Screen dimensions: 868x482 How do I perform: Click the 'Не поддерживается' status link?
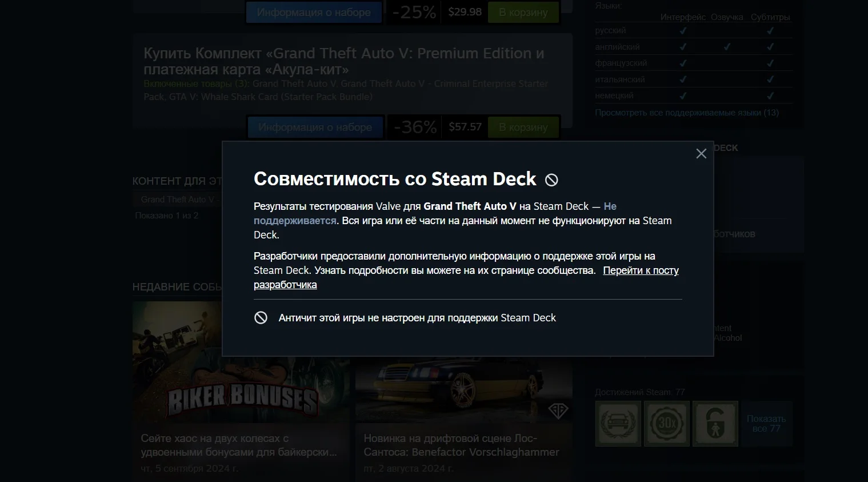pyautogui.click(x=610, y=206)
